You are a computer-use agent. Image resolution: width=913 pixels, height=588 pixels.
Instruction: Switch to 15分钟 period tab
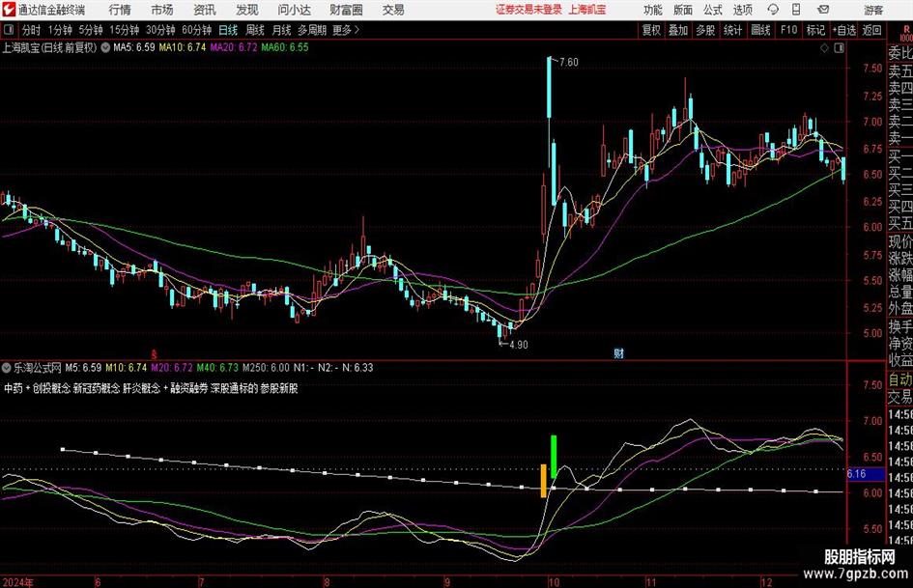point(125,30)
